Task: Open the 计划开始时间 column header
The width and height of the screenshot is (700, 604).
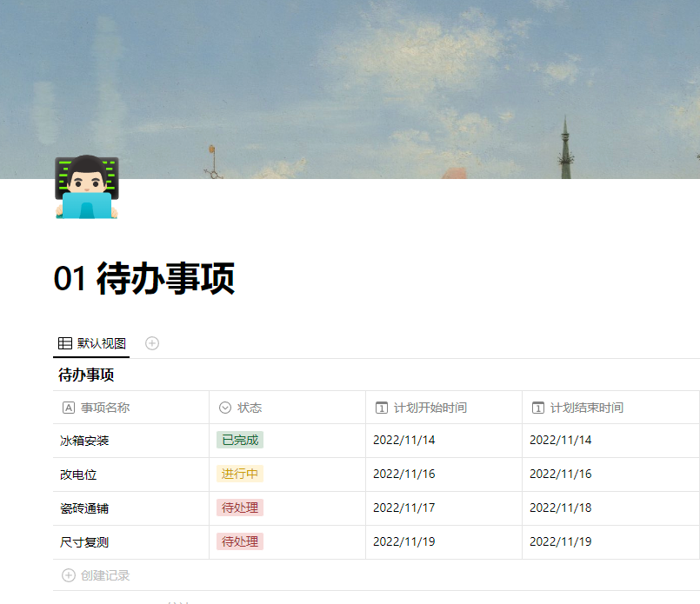Action: tap(443, 408)
